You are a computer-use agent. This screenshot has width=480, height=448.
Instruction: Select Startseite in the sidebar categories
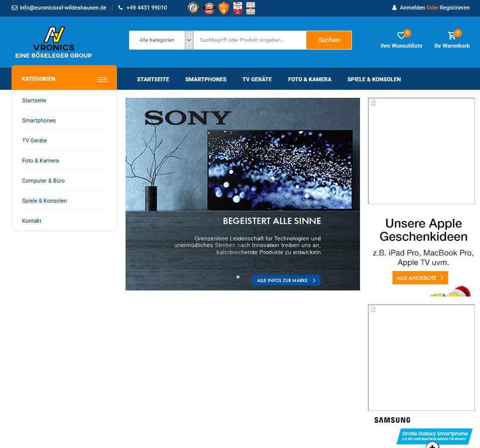click(34, 101)
